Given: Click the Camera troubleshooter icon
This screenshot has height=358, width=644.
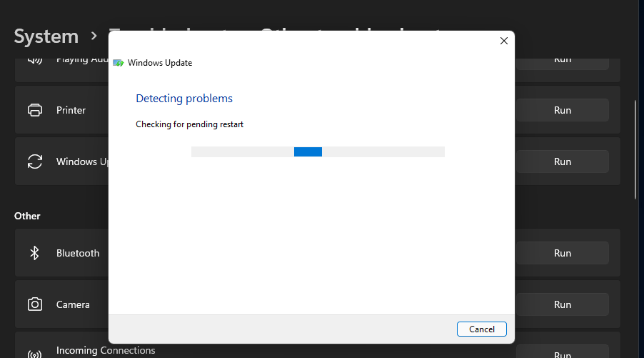Looking at the screenshot, I should (34, 304).
